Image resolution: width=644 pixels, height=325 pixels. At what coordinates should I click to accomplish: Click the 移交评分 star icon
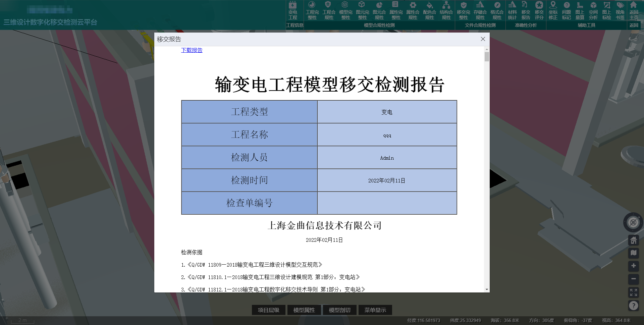pyautogui.click(x=539, y=11)
